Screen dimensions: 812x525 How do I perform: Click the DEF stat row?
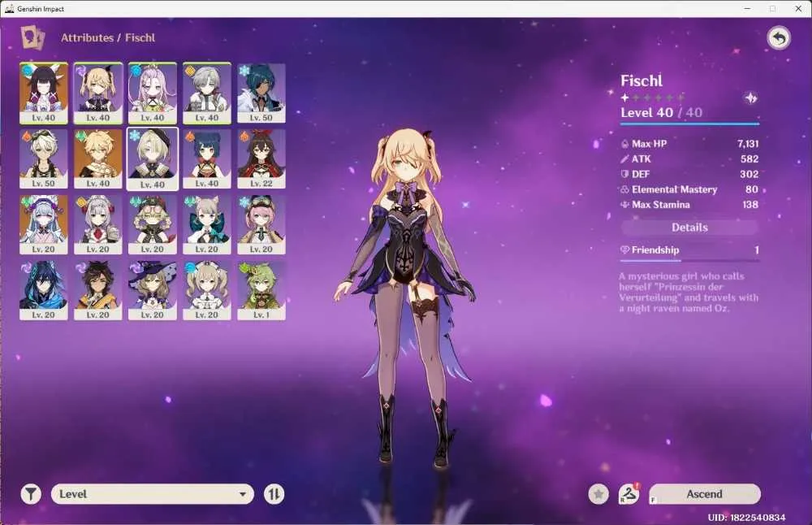click(689, 174)
